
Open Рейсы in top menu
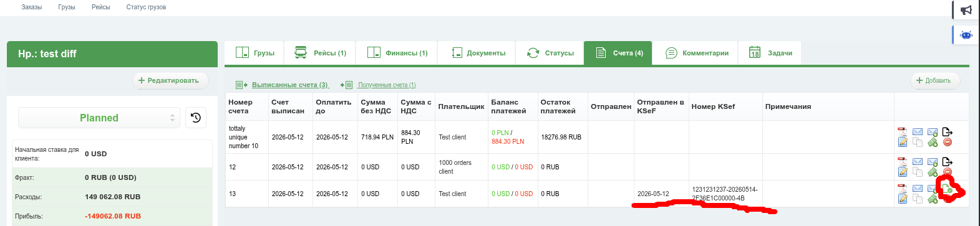click(x=101, y=7)
